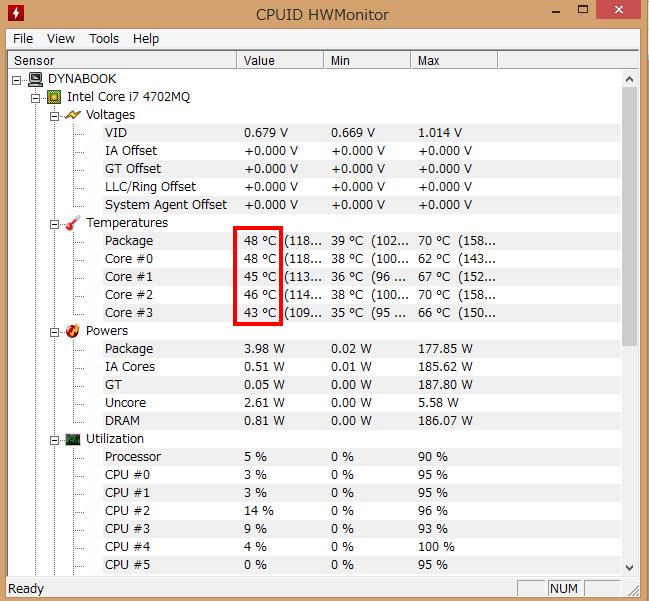The width and height of the screenshot is (649, 601).
Task: Click the window resize grip corner
Action: [x=633, y=590]
